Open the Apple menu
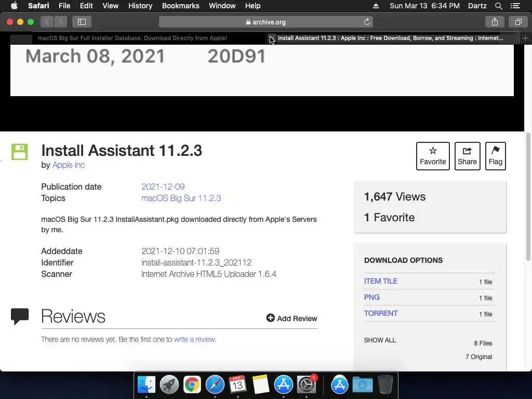Screen dimensions: 532x399 pyautogui.click(x=14, y=6)
